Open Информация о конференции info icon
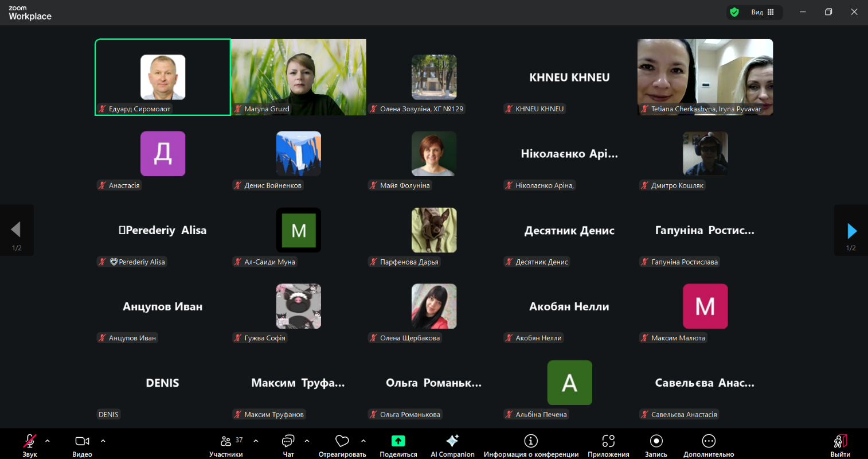This screenshot has width=868, height=459. tap(531, 441)
